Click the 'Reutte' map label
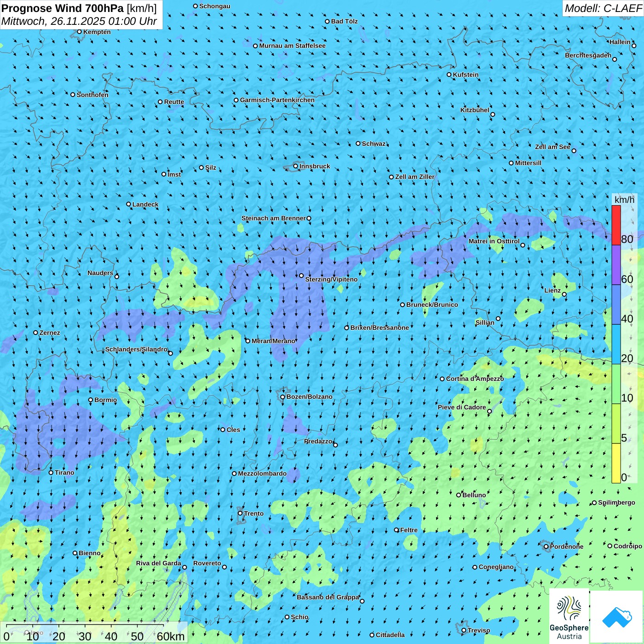This screenshot has width=644, height=644. pos(174,102)
